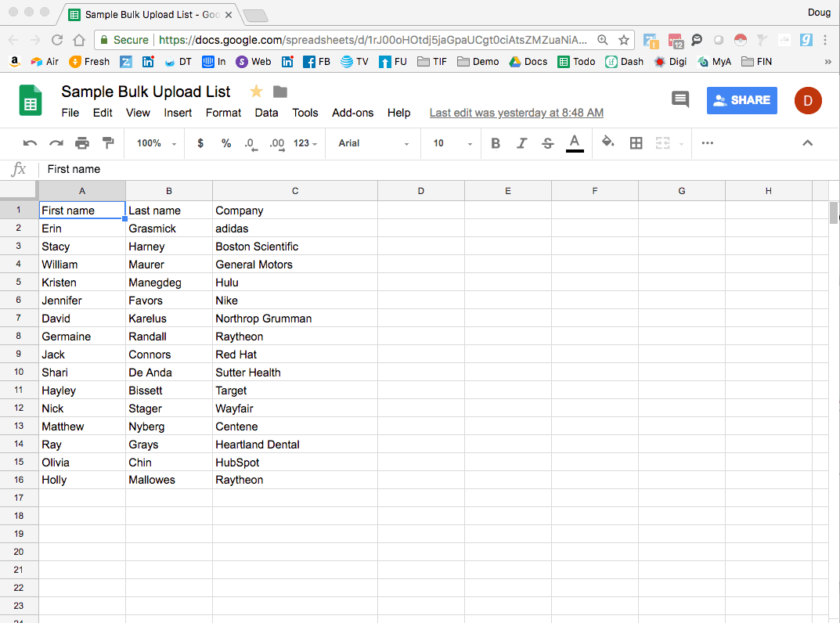Open the Todo bookmark
840x623 pixels.
pyautogui.click(x=576, y=62)
